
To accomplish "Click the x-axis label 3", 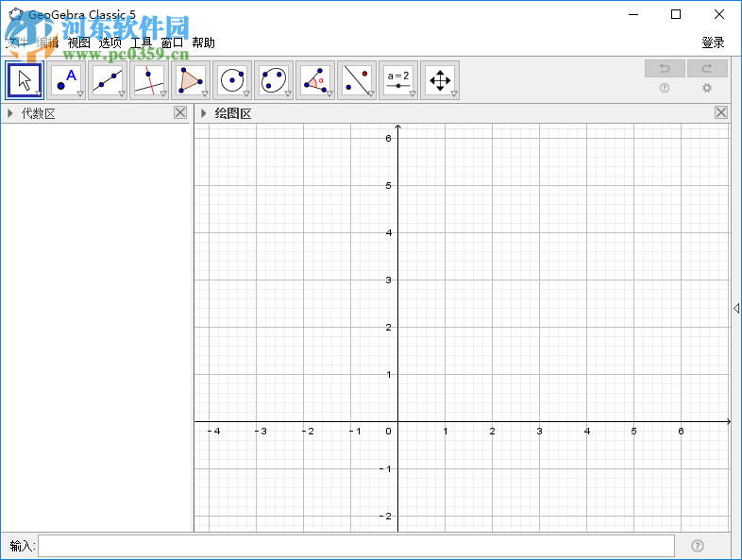I will [x=539, y=432].
